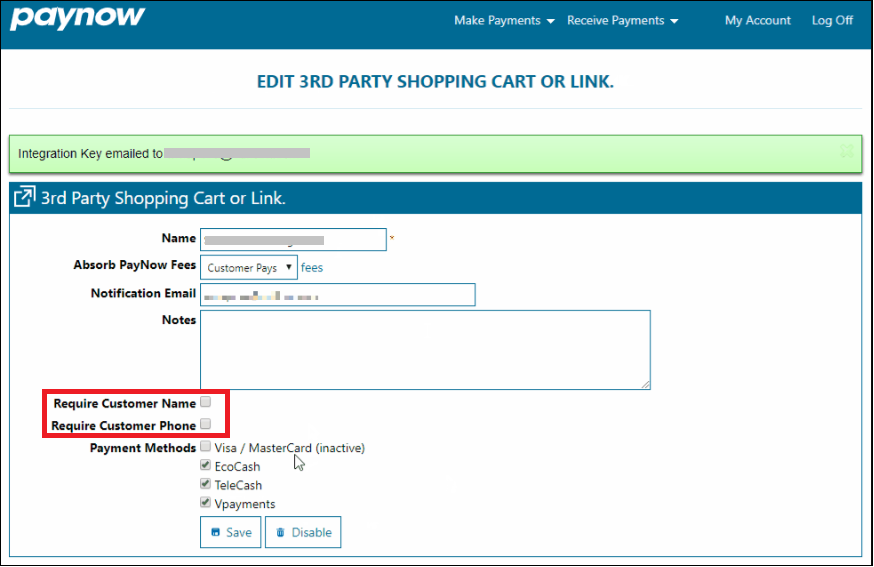Open the Receive Payments menu
The width and height of the screenshot is (874, 567).
tap(622, 21)
